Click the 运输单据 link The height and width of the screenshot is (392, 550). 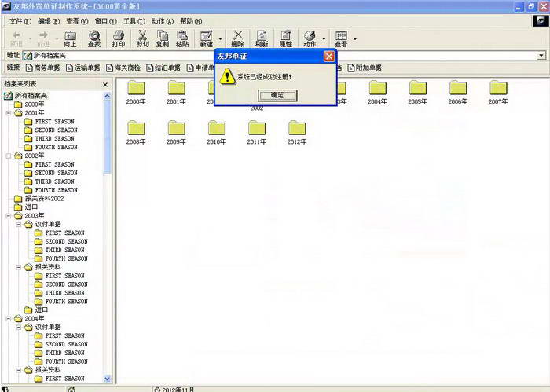[83, 68]
